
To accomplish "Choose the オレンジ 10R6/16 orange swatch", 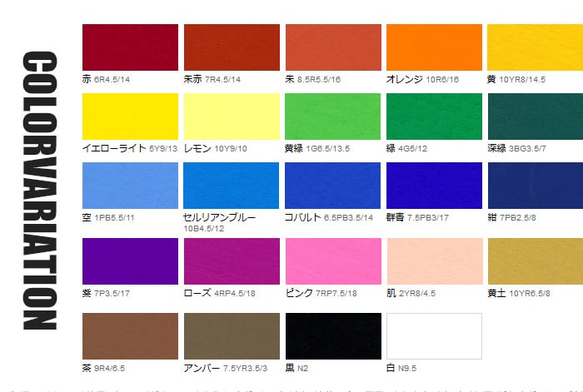I will 434,47.
